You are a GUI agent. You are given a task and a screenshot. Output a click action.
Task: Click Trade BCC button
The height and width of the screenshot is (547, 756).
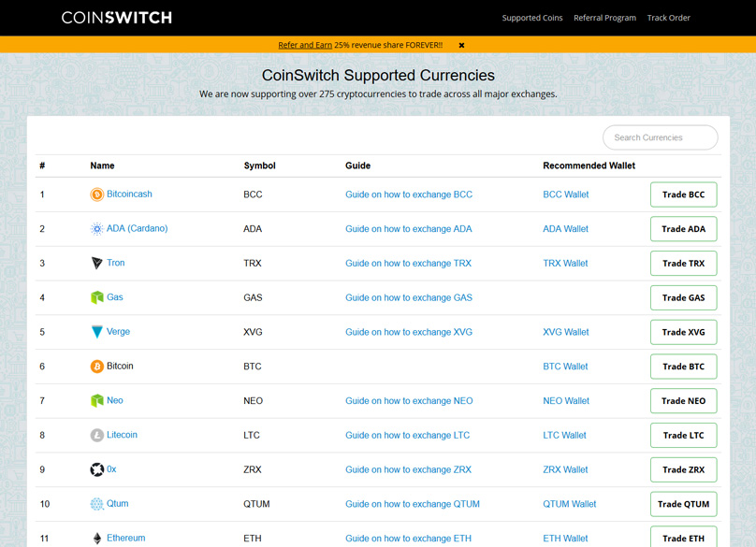(683, 194)
